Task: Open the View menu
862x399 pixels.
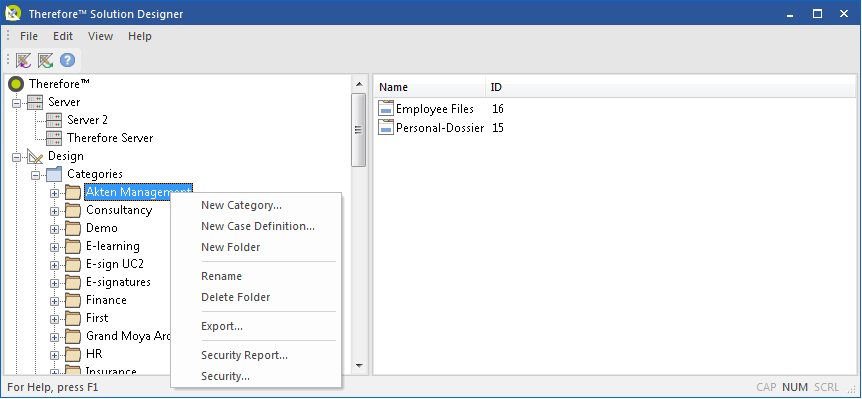Action: point(100,36)
